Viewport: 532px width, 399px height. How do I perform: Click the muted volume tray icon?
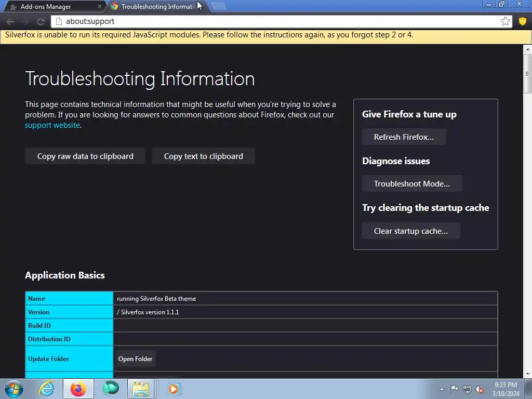(480, 390)
